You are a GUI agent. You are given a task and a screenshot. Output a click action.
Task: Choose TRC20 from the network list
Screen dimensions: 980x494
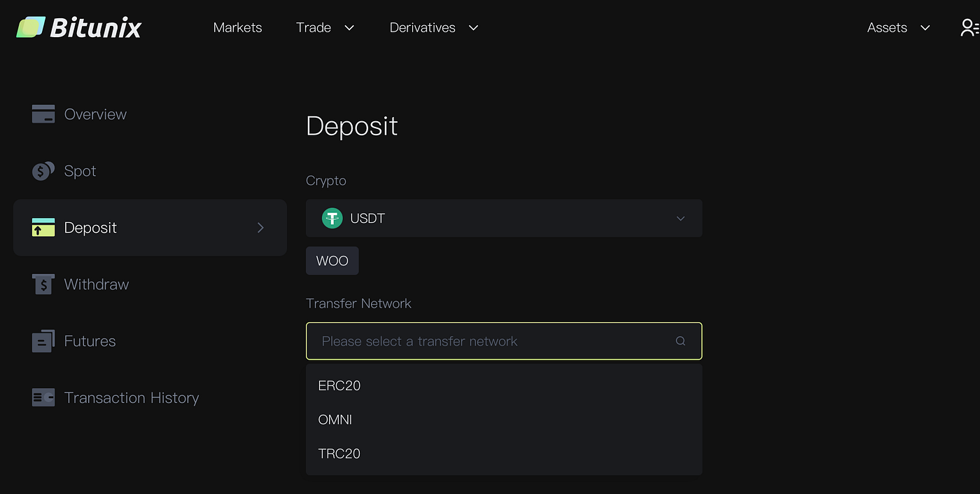(x=339, y=453)
